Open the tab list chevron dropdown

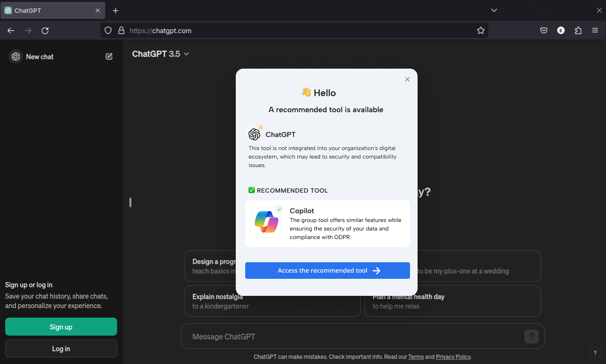point(494,10)
